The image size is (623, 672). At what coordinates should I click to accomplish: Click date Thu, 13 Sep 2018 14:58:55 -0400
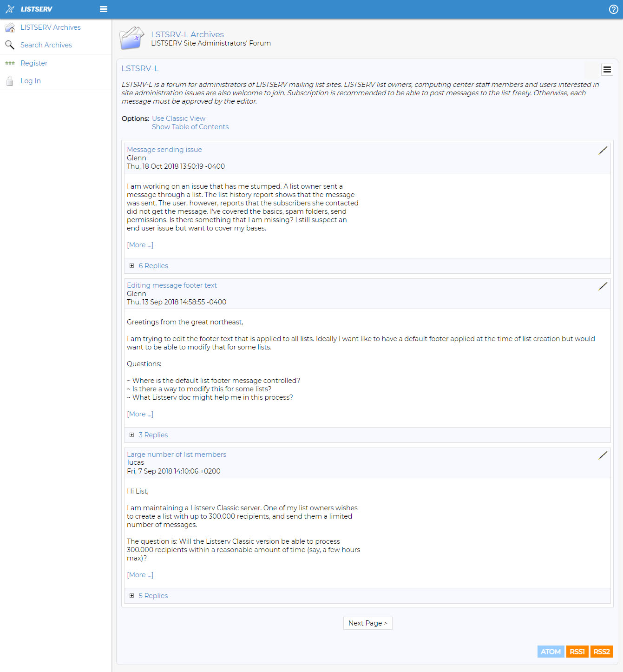[x=177, y=302]
